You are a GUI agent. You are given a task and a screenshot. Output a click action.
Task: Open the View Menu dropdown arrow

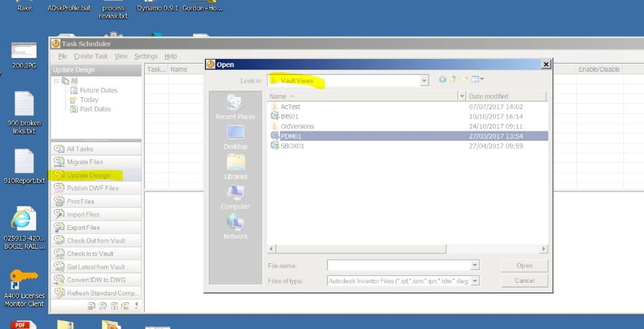click(482, 79)
